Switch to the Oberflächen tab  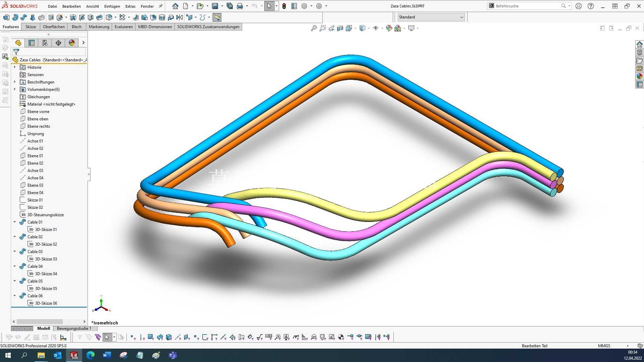point(54,27)
